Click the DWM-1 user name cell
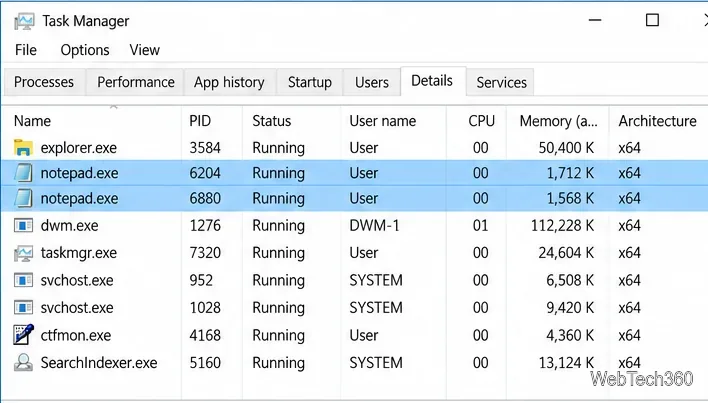Image resolution: width=708 pixels, height=403 pixels. click(x=374, y=225)
